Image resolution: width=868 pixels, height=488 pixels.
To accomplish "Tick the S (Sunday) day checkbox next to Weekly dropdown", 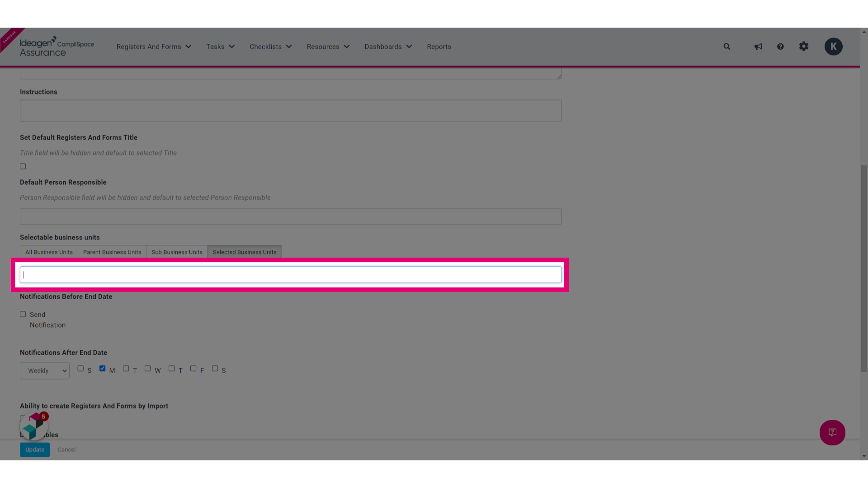I will pos(80,368).
